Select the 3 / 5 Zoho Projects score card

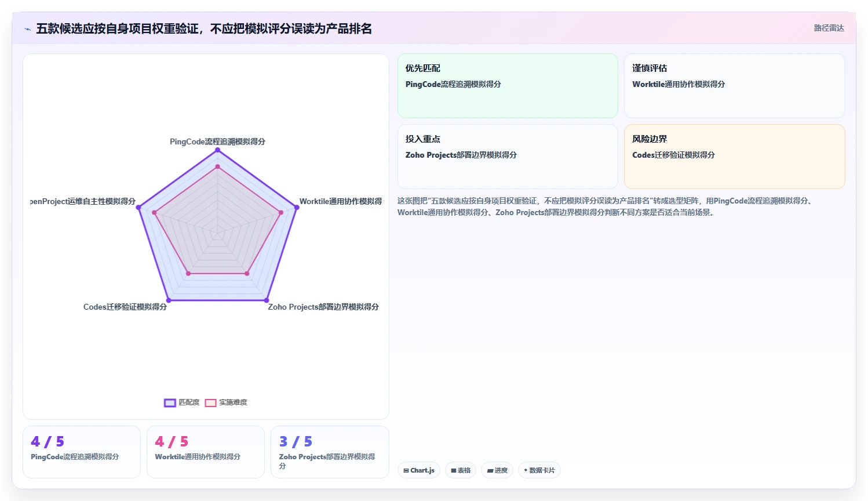(x=330, y=452)
